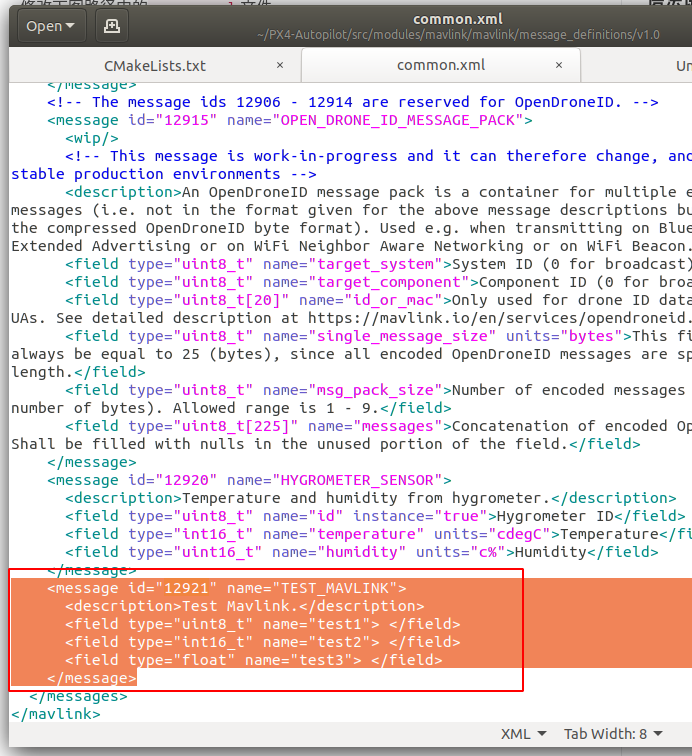Open the file chooser with Open button

[x=52, y=26]
